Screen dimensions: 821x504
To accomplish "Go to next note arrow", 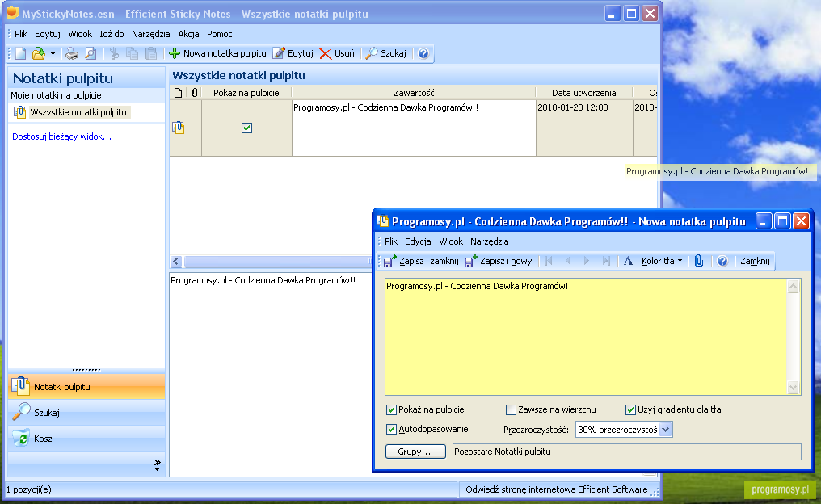I will (x=587, y=261).
